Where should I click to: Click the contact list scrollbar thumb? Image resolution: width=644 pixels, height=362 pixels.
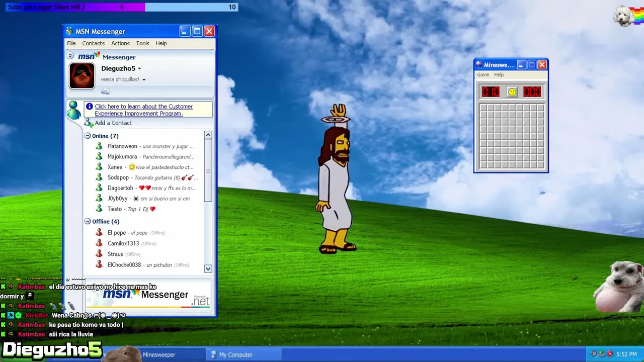click(208, 171)
